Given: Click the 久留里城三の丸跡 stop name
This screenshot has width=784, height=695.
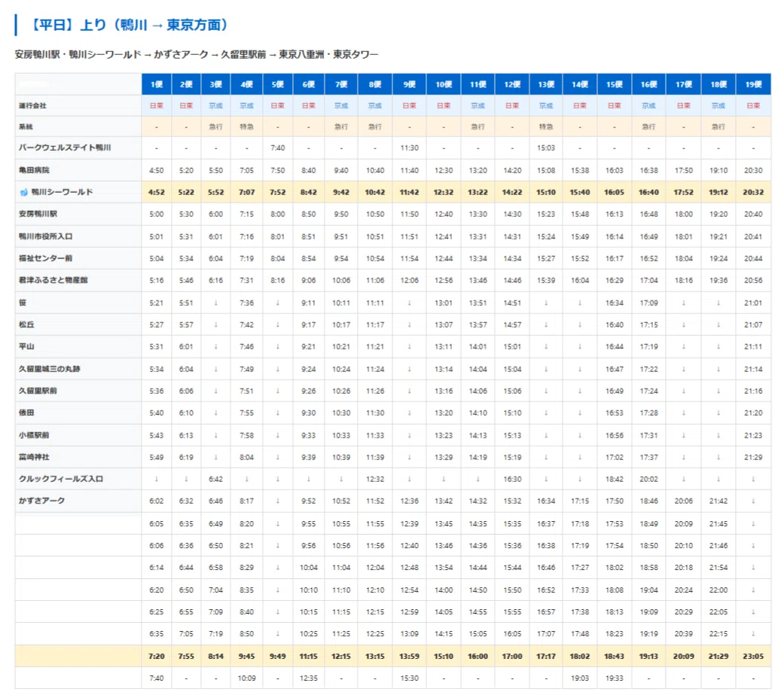Looking at the screenshot, I should click(50, 369).
